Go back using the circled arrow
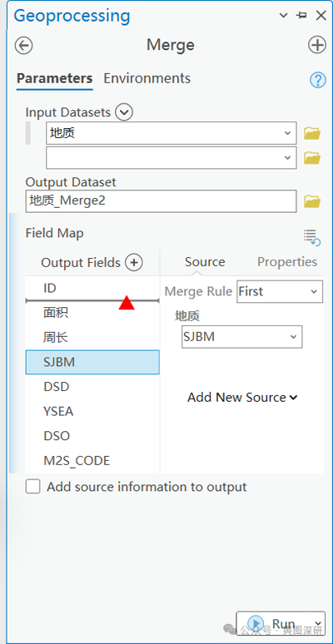 click(x=24, y=45)
